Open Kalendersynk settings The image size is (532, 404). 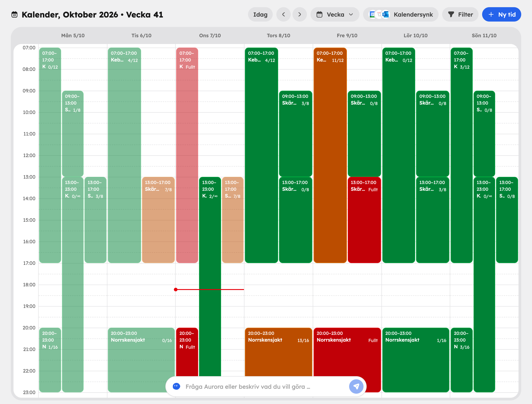(401, 14)
